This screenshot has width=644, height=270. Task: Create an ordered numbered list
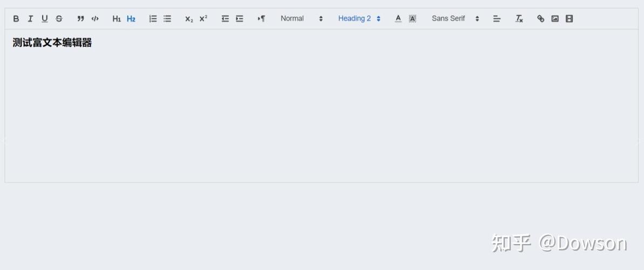click(x=153, y=19)
